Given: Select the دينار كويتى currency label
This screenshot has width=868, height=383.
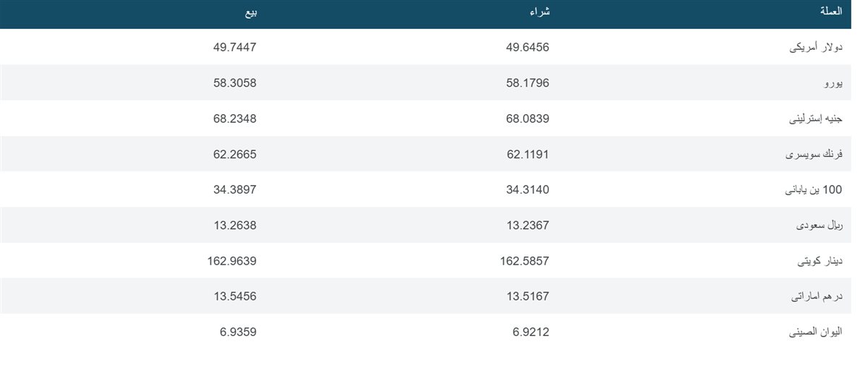Looking at the screenshot, I should tap(820, 261).
